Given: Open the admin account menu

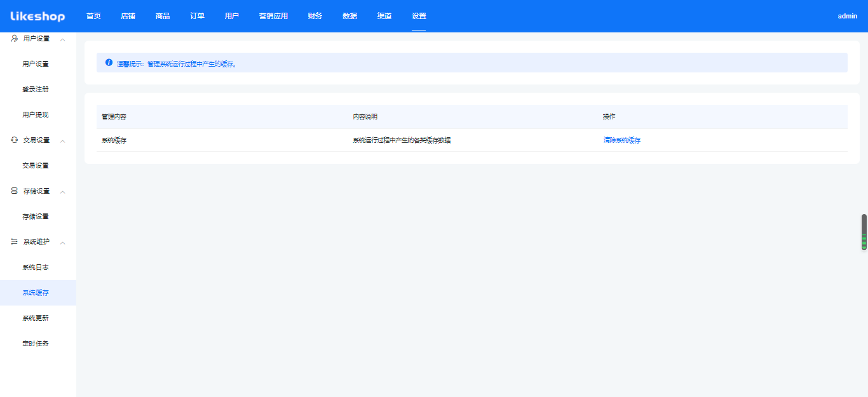Looking at the screenshot, I should (x=847, y=17).
